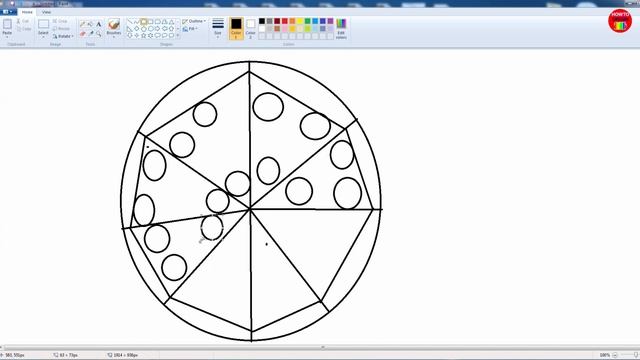Choose the Oval callout shape
This screenshot has width=640, height=360.
pos(164,36)
